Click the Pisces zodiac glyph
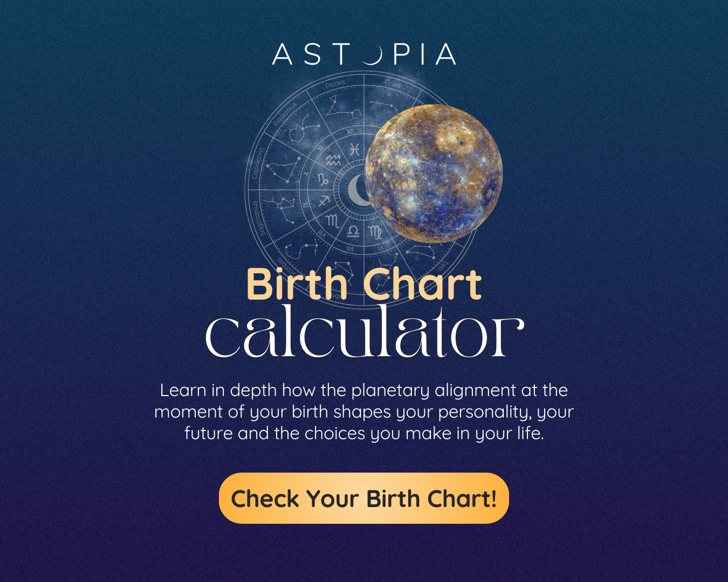 354,150
